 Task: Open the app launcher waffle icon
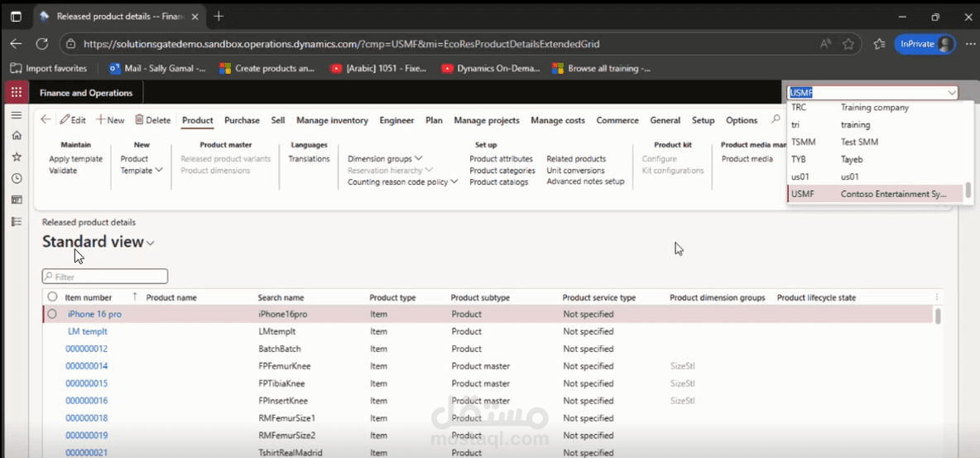tap(17, 93)
